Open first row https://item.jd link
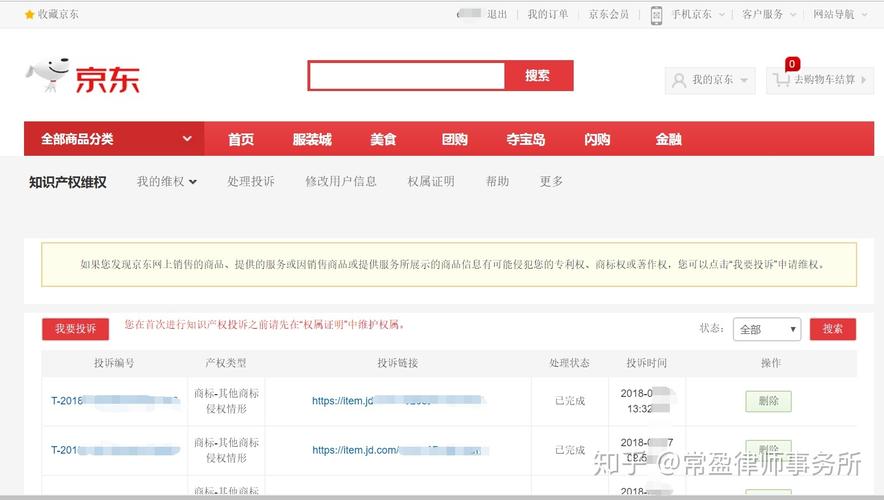The image size is (884, 500). tap(399, 401)
